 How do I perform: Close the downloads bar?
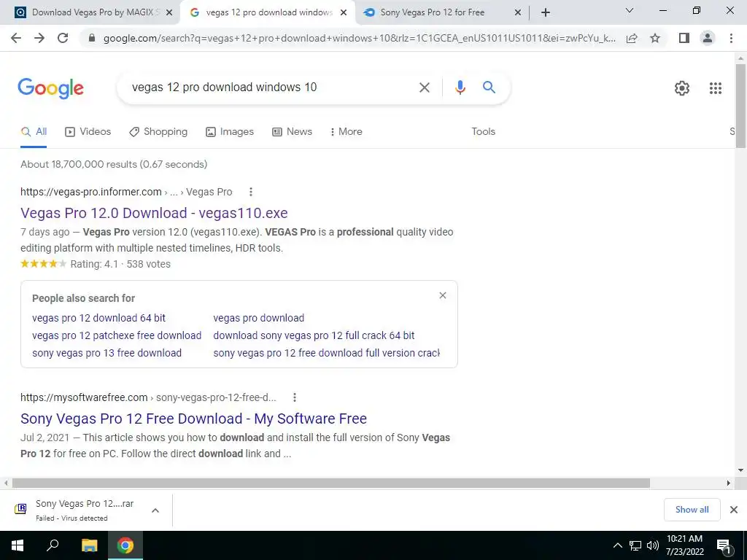(734, 510)
